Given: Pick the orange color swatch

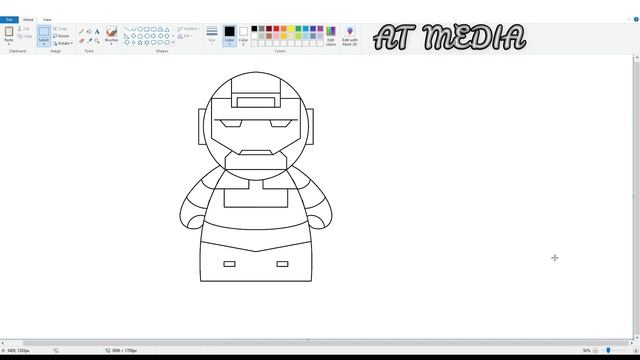Looking at the screenshot, I should point(284,29).
